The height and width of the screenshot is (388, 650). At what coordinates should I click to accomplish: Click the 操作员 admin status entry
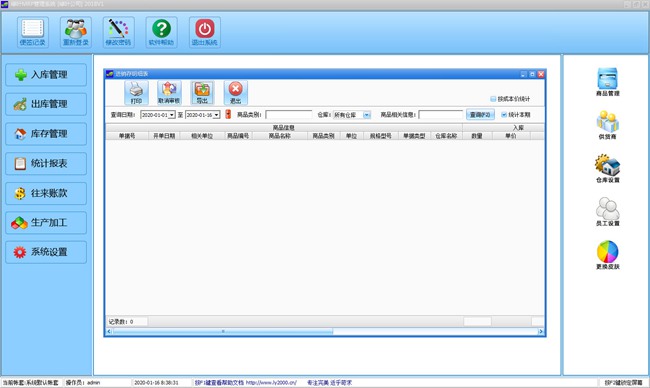[x=83, y=383]
